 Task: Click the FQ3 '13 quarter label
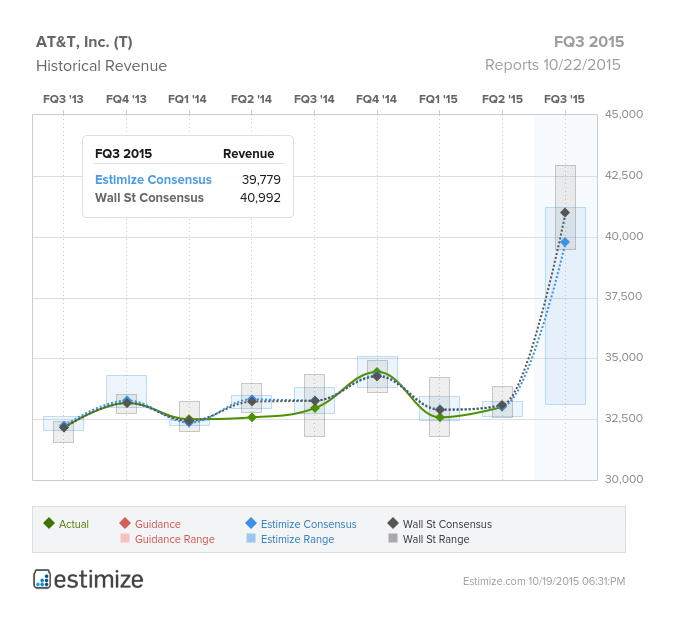[x=63, y=99]
